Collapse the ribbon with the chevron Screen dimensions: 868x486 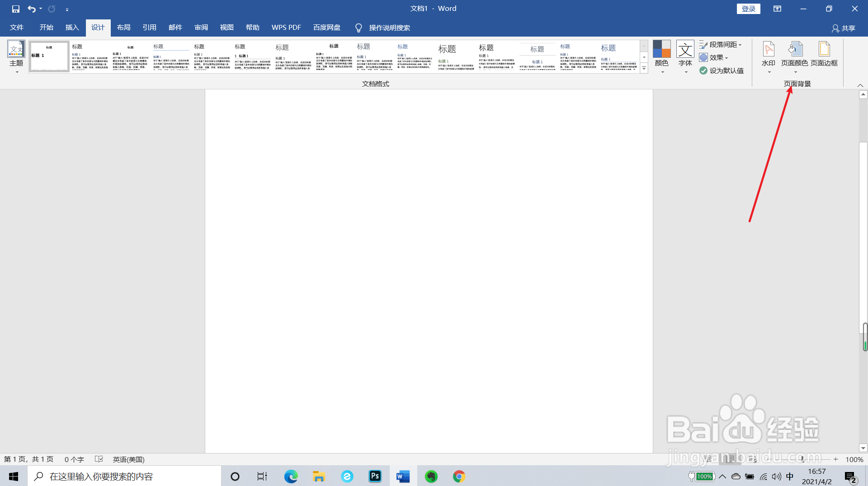point(860,85)
